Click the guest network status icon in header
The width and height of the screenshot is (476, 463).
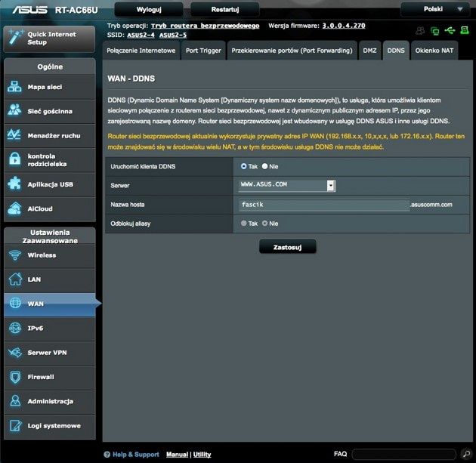click(420, 31)
